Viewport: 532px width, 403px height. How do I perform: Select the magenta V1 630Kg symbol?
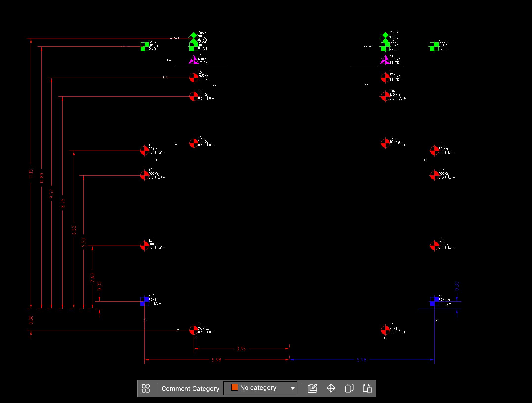coord(193,60)
